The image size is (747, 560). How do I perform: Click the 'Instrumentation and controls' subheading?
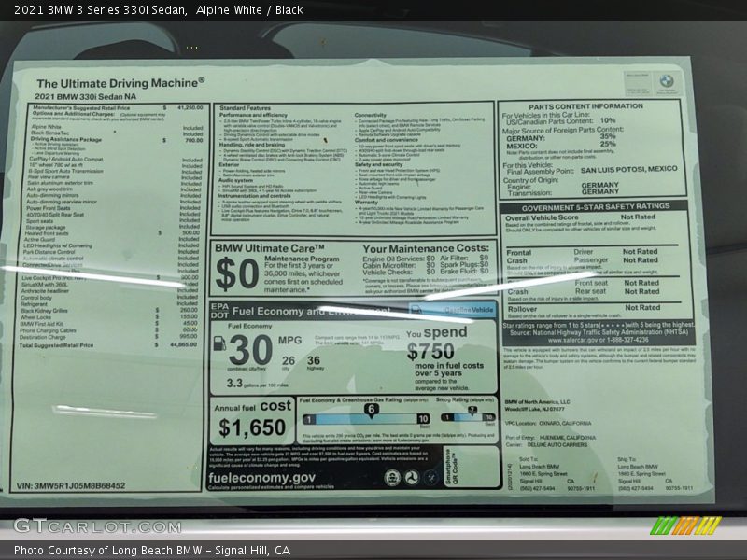click(x=254, y=196)
